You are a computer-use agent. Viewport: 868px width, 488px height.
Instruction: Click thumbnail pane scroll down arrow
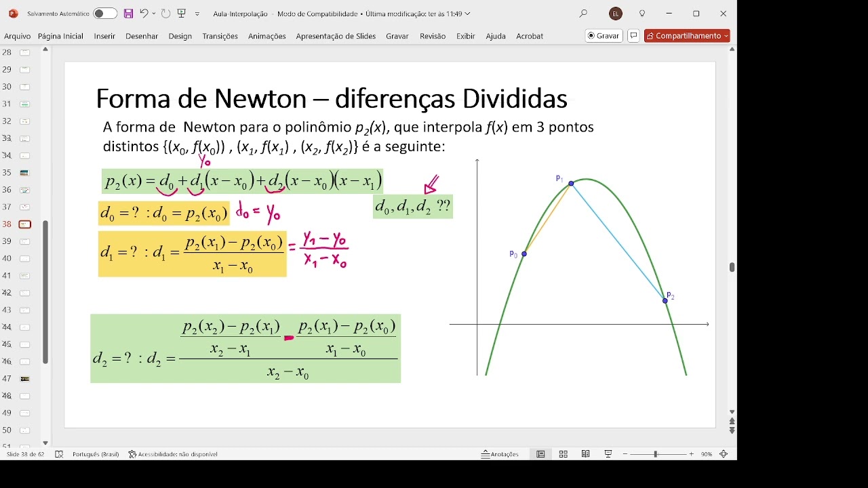[45, 443]
